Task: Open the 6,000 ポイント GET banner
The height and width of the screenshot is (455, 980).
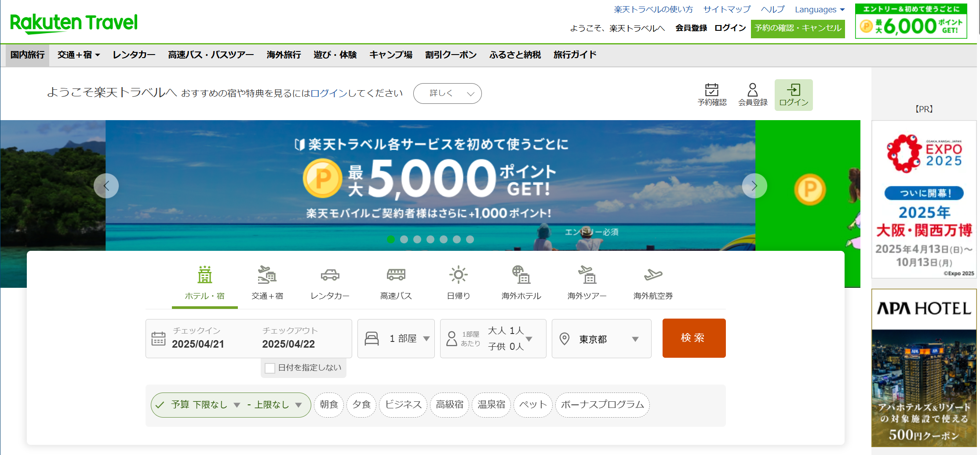Action: 911,21
